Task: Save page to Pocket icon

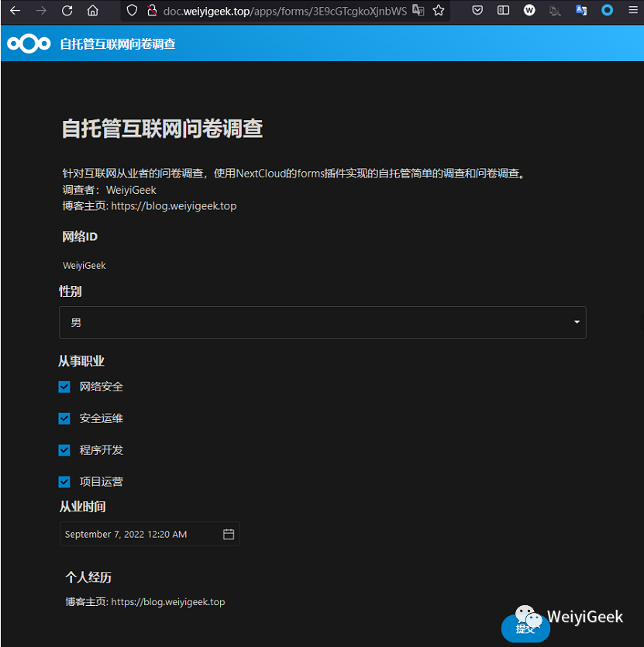Action: coord(477,10)
